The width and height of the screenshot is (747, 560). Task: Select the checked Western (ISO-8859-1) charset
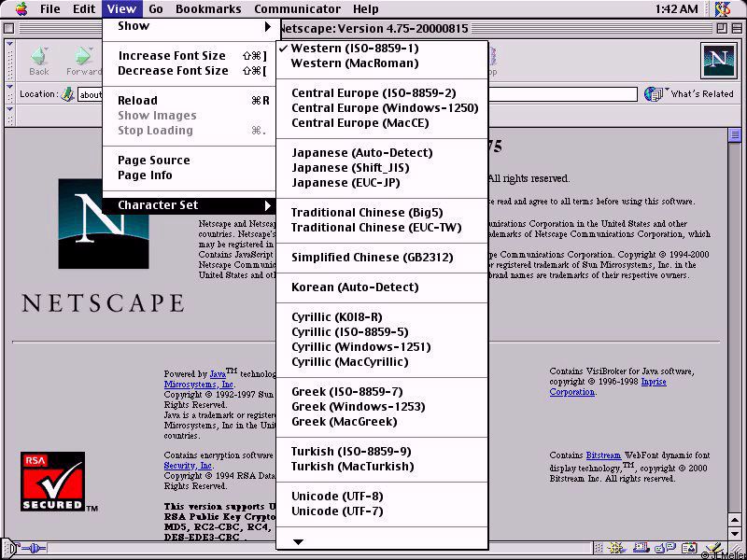(x=382, y=49)
